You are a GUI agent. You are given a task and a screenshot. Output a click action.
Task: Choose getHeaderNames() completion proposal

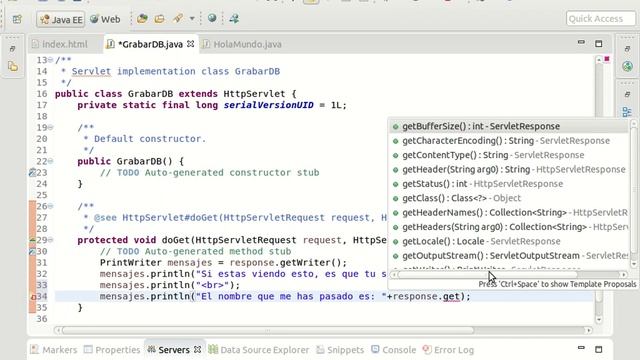point(509,213)
